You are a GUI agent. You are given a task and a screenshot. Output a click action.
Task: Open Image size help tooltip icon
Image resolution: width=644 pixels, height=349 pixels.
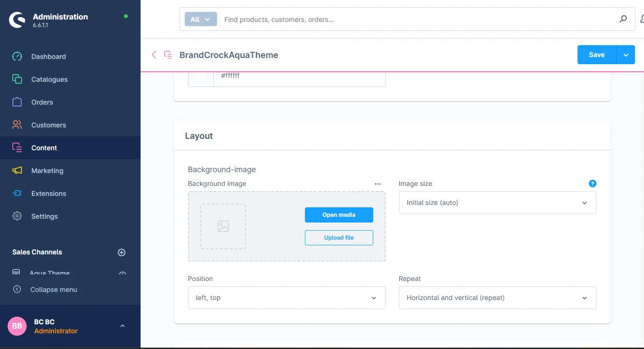pos(592,184)
